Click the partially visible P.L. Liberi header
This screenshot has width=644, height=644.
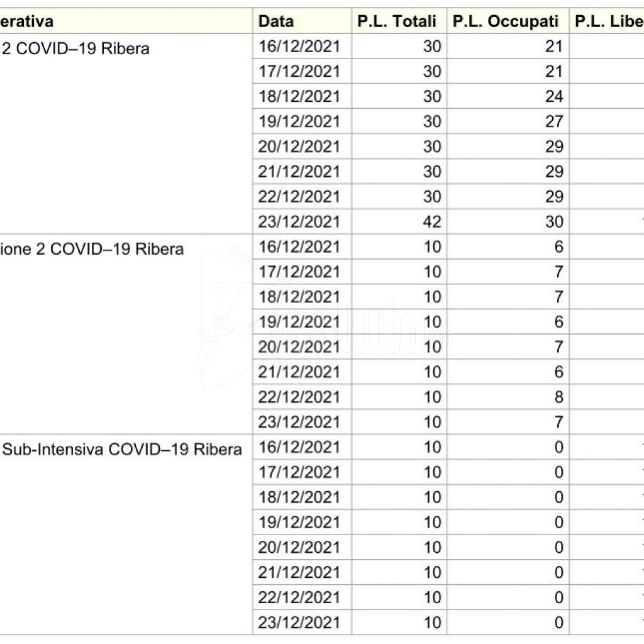(x=608, y=21)
